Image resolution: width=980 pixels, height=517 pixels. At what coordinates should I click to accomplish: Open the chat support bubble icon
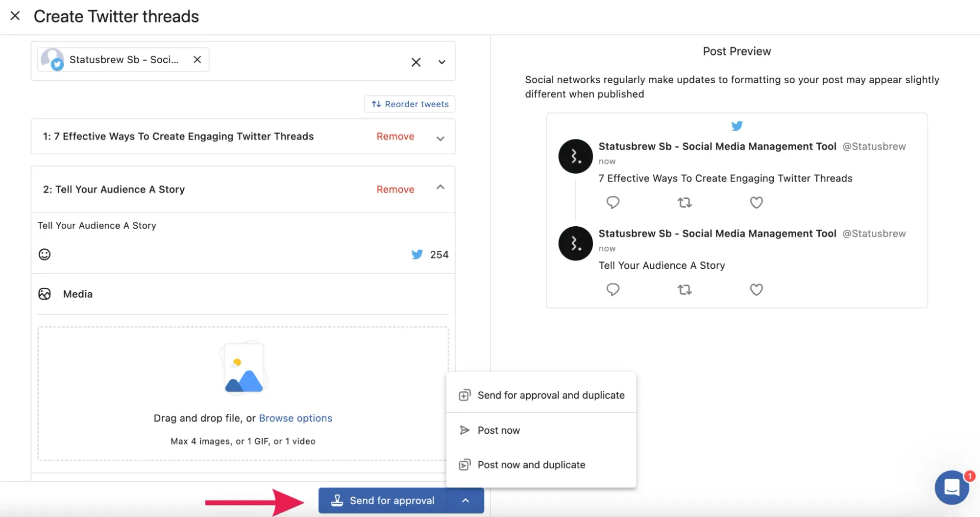point(951,487)
